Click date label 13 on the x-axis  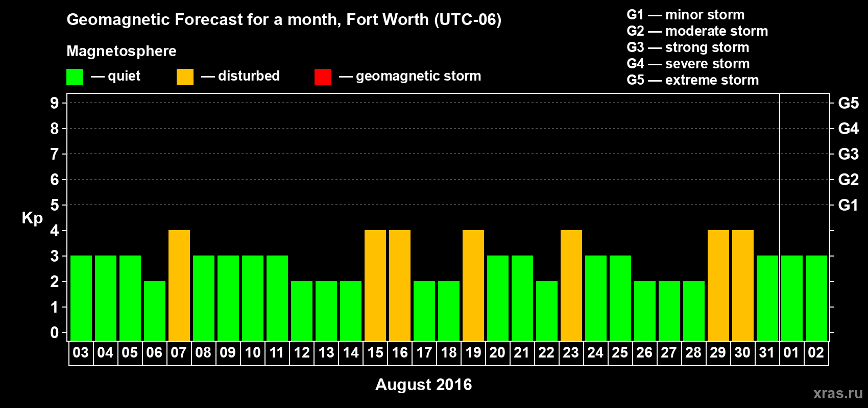[x=326, y=353]
